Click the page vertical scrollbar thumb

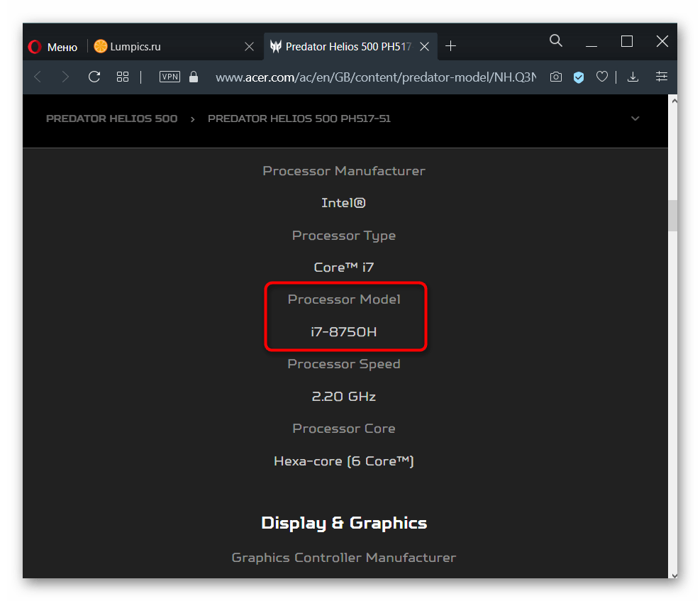point(672,216)
